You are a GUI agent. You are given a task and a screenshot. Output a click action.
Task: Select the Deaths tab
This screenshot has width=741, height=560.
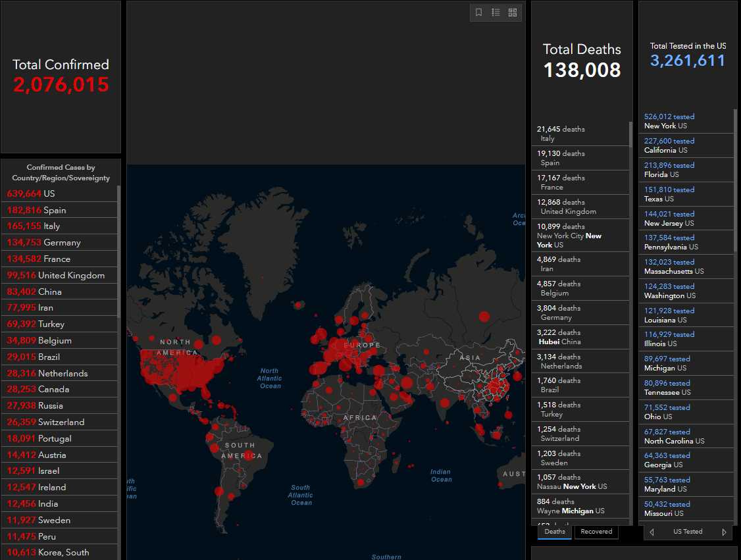pos(555,532)
